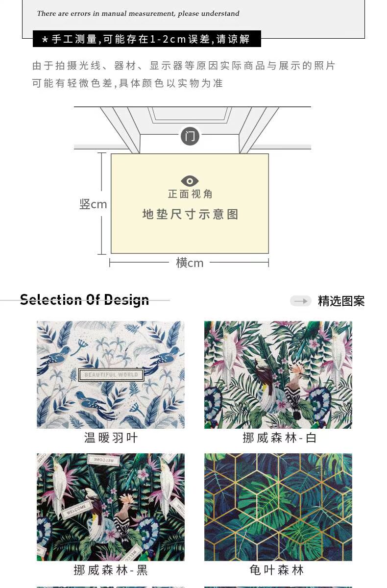Click the Selection Of Design heading
This screenshot has width=387, height=588.
(x=84, y=300)
